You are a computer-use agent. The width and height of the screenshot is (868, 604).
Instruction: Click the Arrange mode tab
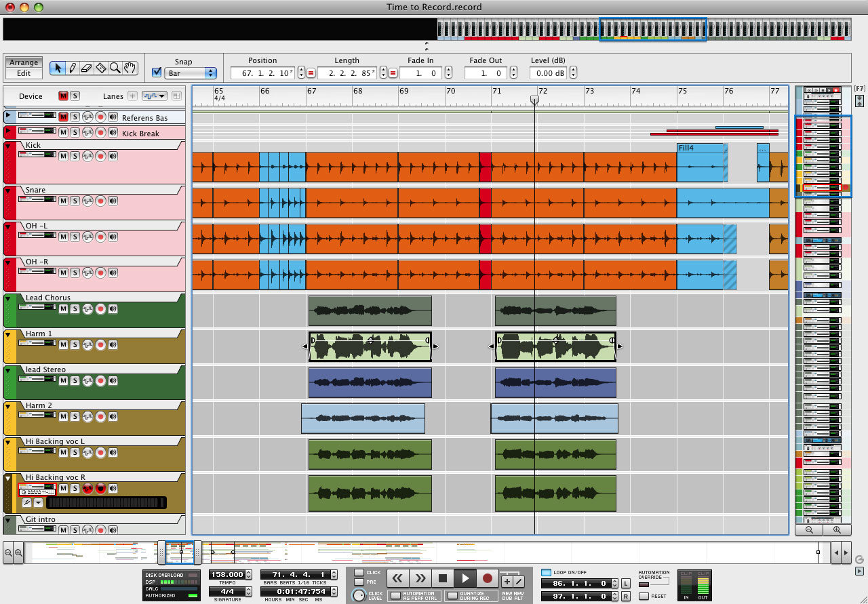point(24,62)
